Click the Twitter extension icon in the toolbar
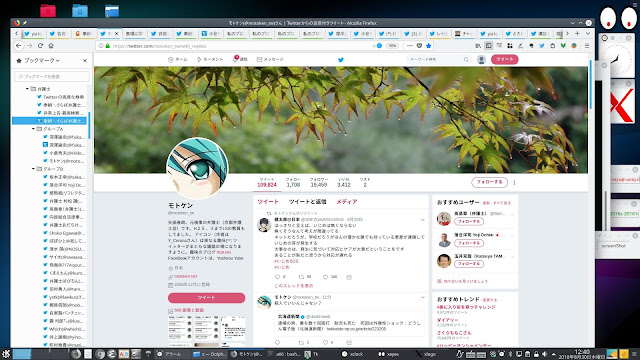Image resolution: width=640 pixels, height=360 pixels. [542, 46]
